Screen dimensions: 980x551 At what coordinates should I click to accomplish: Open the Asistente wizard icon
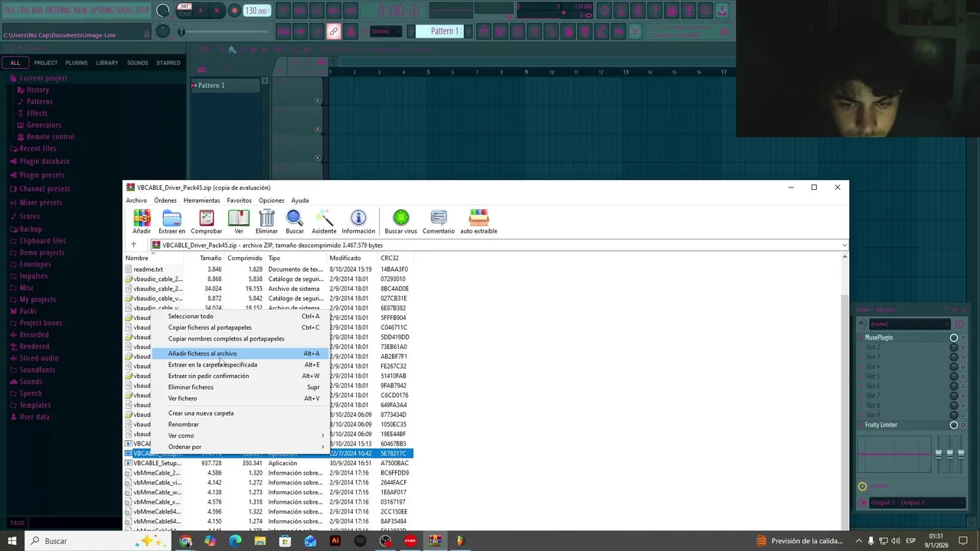click(x=324, y=221)
